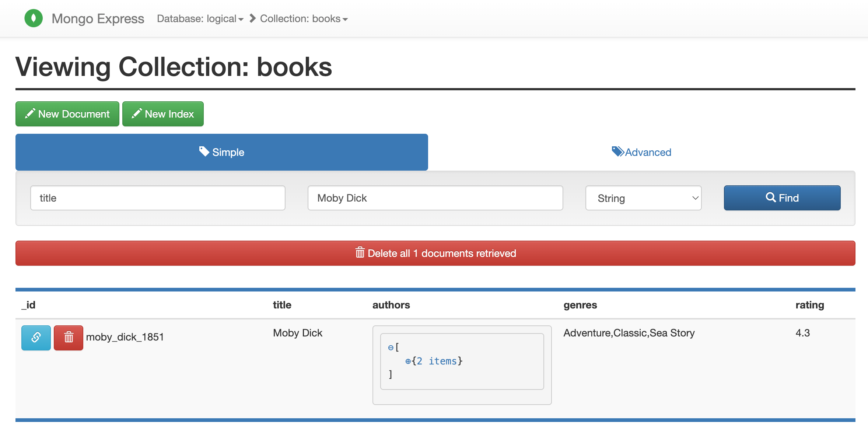Click the Mongo Express leaf logo
Screen dimensions: 868x440
coord(34,18)
